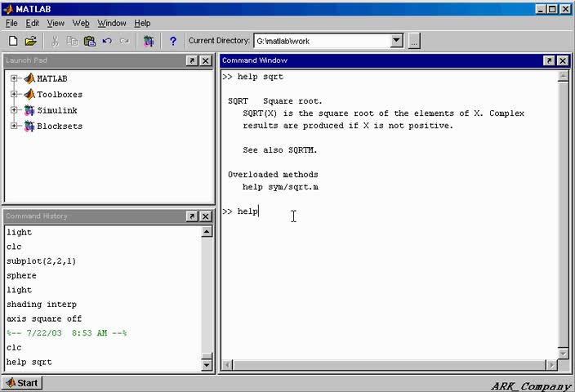
Task: Click Command Window vertical scroll down arrow
Action: click(563, 354)
